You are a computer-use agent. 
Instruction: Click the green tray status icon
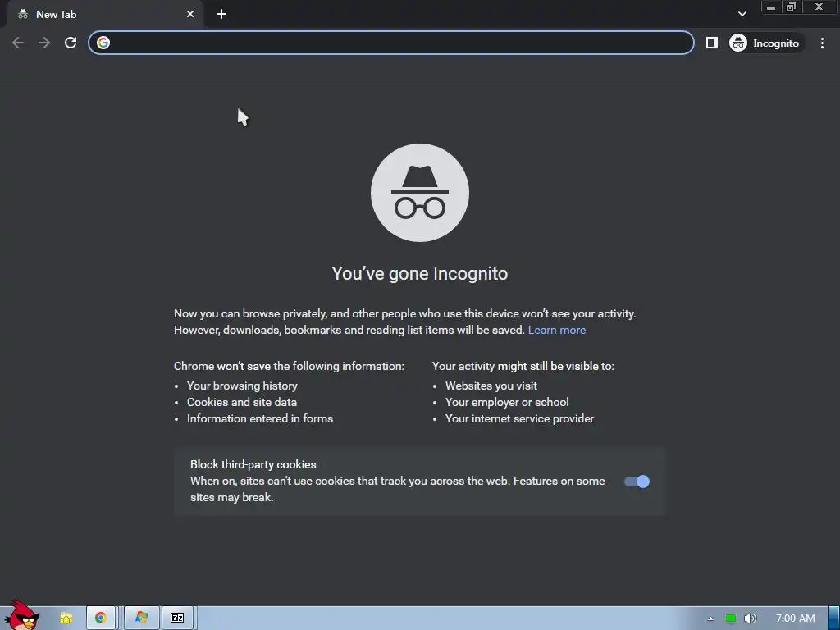730,619
